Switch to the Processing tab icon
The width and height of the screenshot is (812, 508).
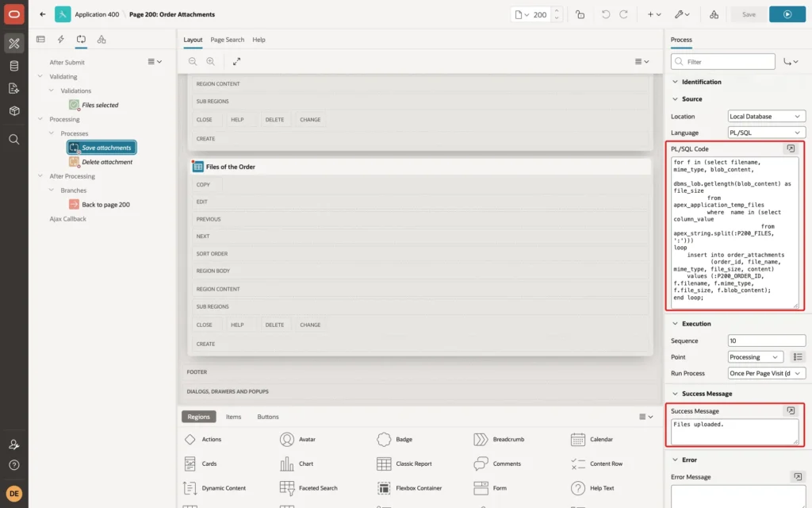82,40
